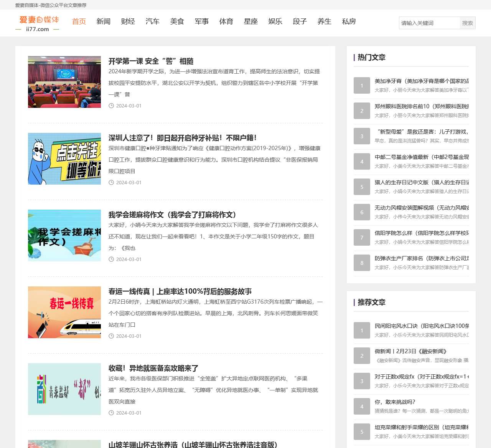
Task: Click the clock icon under 收藏！异地就医备案攻略 article
Action: point(111,413)
